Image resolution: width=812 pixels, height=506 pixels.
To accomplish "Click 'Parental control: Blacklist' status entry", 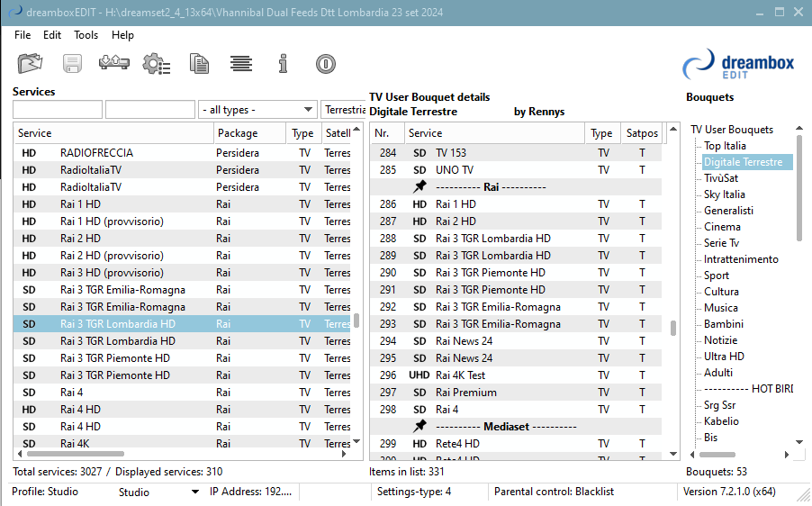I will tap(554, 492).
